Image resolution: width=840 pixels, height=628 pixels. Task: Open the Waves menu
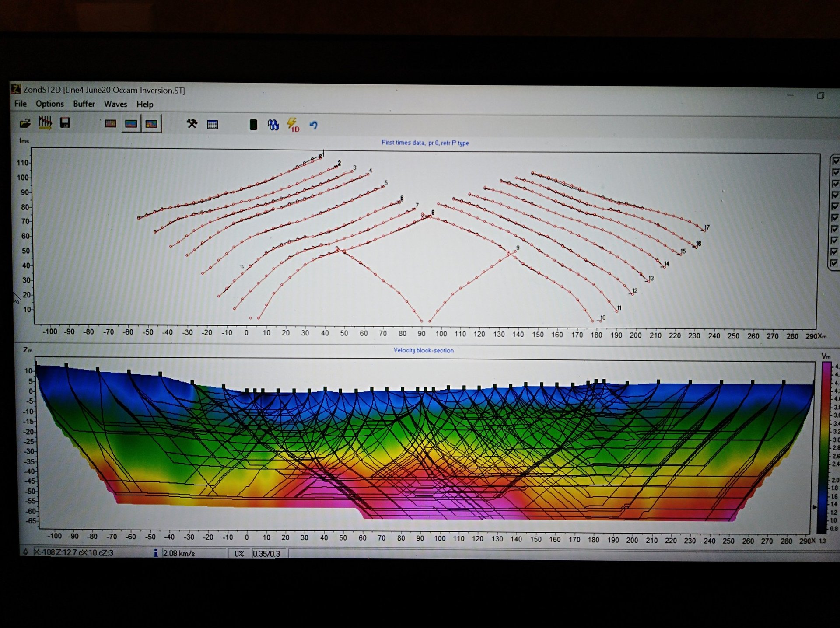(115, 104)
